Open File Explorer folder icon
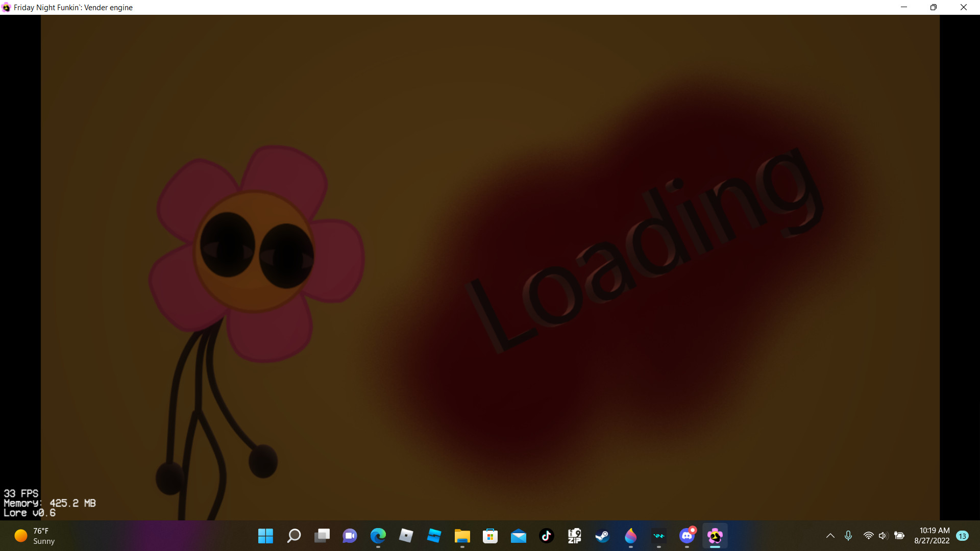 [x=462, y=536]
